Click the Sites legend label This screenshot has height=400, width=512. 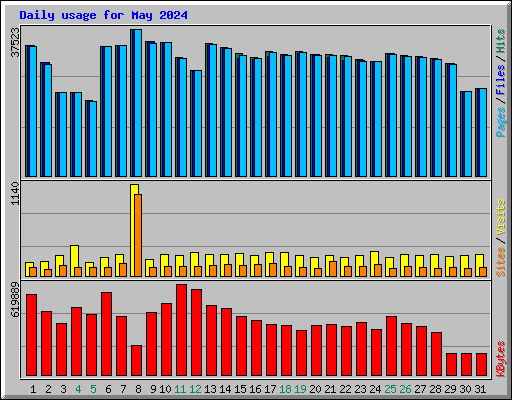(500, 262)
